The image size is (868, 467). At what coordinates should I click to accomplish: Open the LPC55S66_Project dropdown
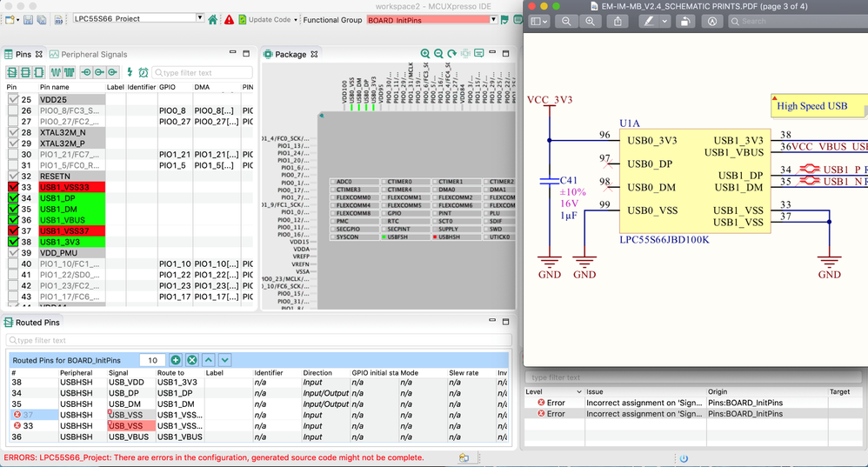coord(201,18)
